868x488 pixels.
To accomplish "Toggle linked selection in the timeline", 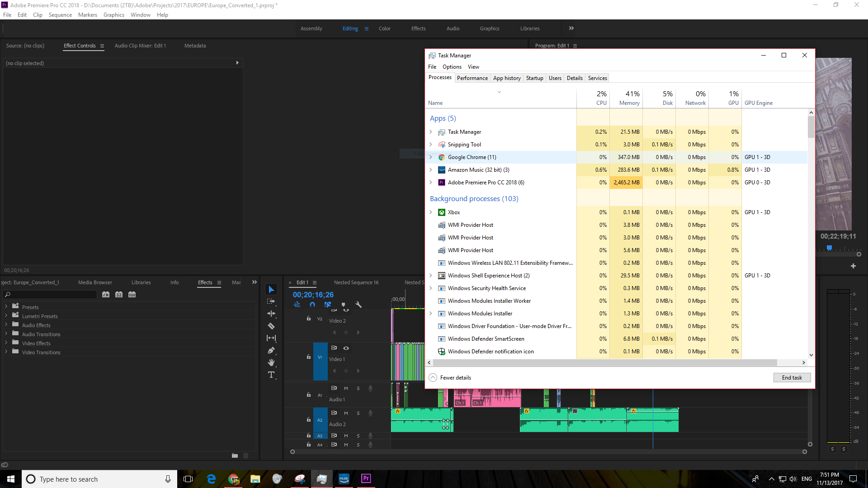I will point(328,305).
